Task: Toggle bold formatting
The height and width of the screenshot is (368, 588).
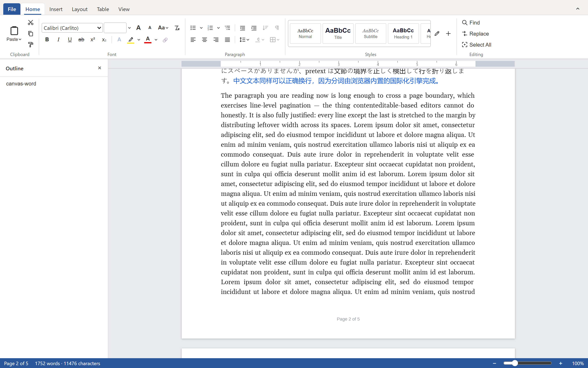Action: [47, 39]
